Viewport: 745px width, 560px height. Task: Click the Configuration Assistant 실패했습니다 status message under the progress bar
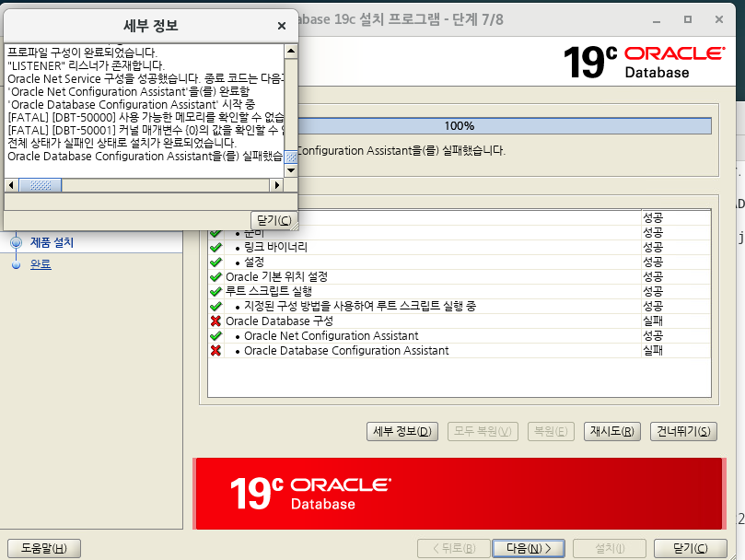[x=402, y=151]
